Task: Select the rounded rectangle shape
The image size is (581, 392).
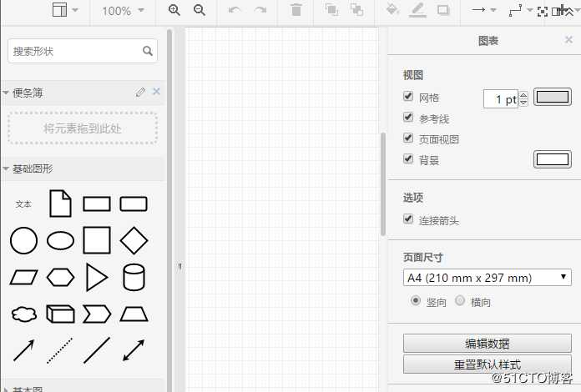Action: click(x=134, y=204)
